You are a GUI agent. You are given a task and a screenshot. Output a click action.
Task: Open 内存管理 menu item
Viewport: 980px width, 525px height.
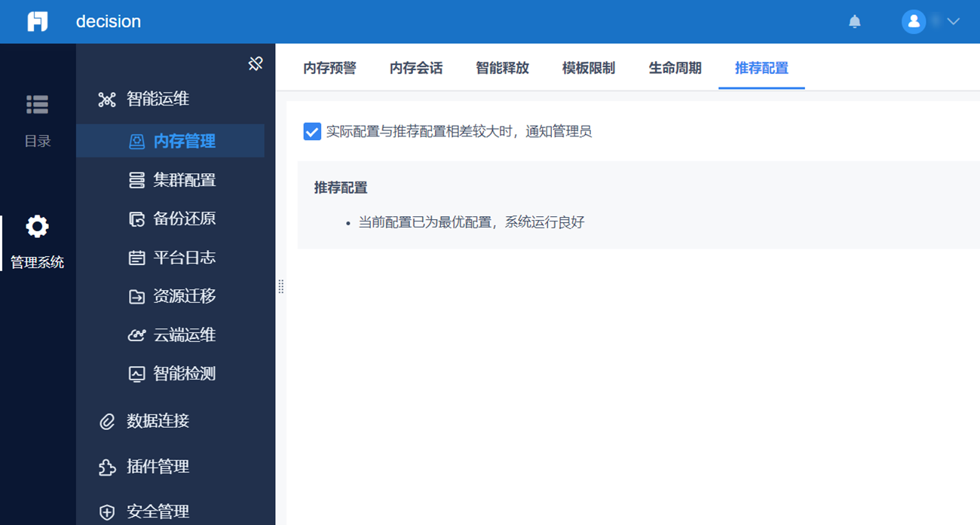170,141
